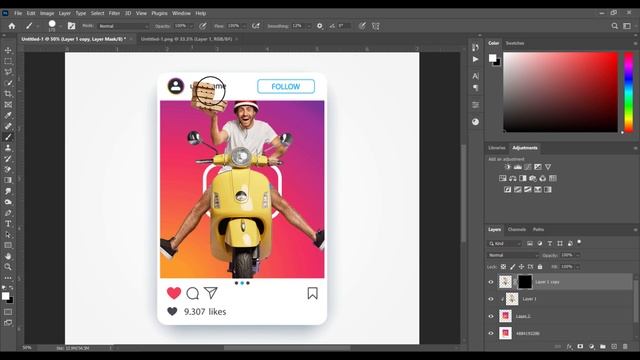Open the layer filter Kind dropdown
This screenshot has width=640, height=360.
(x=505, y=244)
